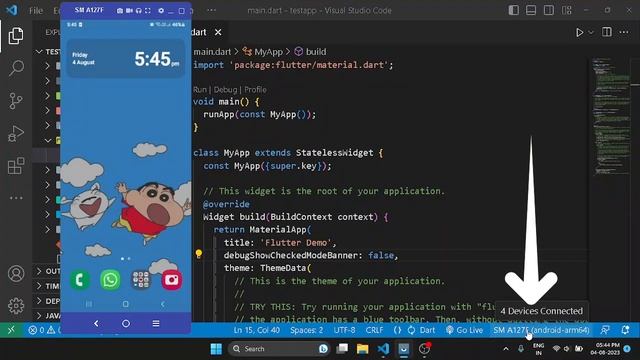Screen dimensions: 640x360
Task: Open remote window indicator in status bar
Action: click(x=11, y=330)
